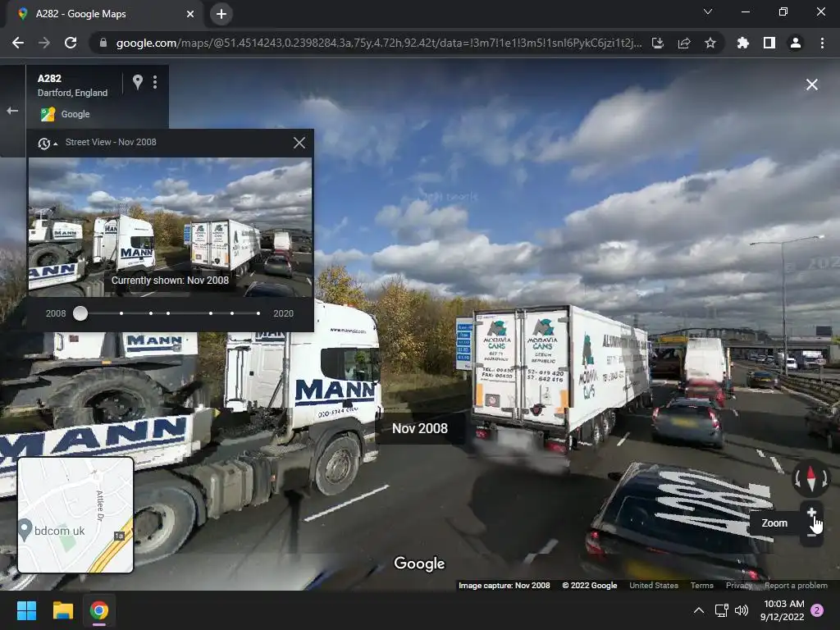This screenshot has height=630, width=840.
Task: Open the tab search chevron
Action: [x=708, y=11]
